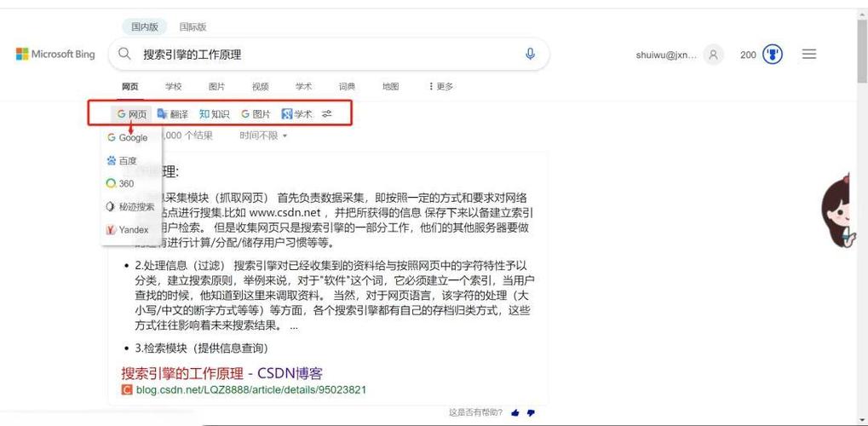Select the 视频 results tab

click(260, 86)
